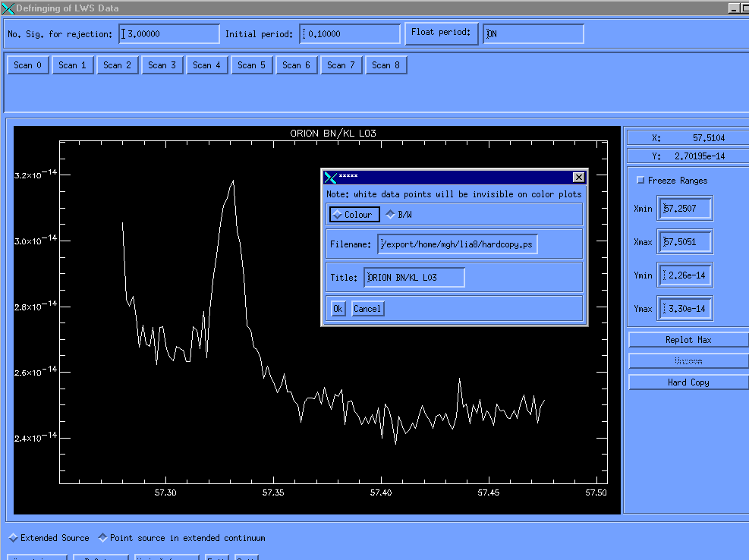Choose the Extended Source option
Viewport: 749px width, 560px height.
tap(13, 538)
